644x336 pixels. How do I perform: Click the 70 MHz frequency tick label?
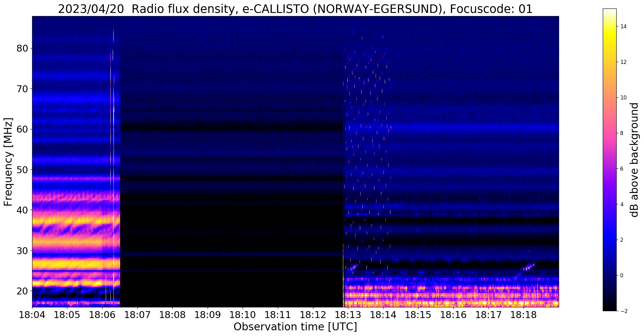22,89
